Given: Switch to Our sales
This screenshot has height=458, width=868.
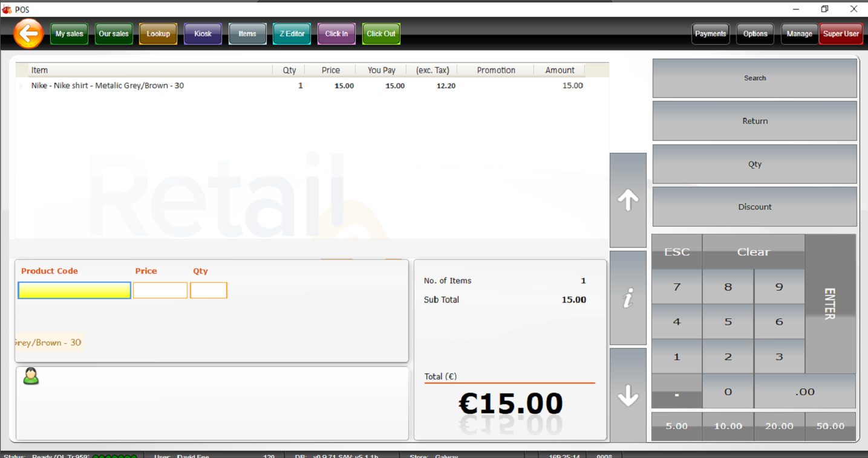Looking at the screenshot, I should click(114, 33).
